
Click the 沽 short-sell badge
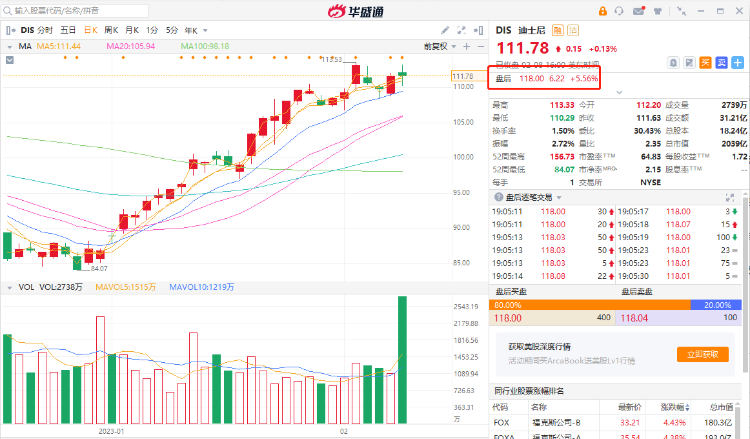(573, 30)
